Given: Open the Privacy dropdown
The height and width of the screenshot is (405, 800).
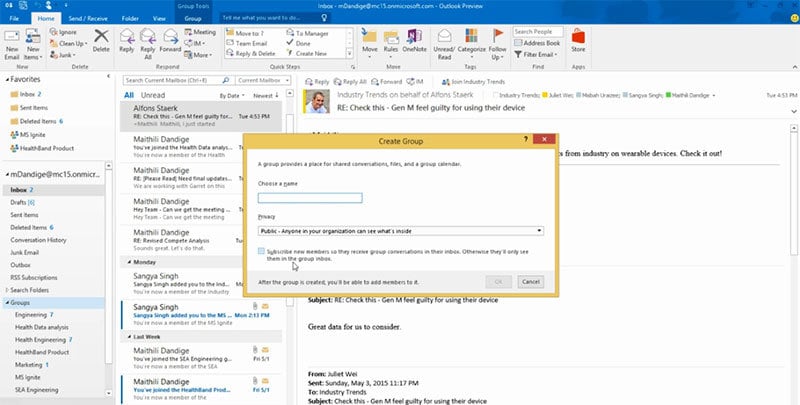Looking at the screenshot, I should click(x=401, y=231).
